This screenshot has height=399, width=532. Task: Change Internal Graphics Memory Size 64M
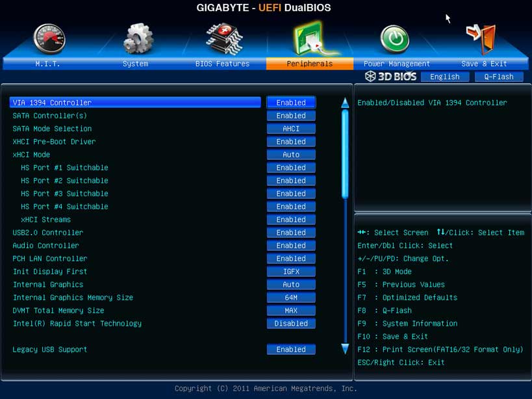click(291, 298)
